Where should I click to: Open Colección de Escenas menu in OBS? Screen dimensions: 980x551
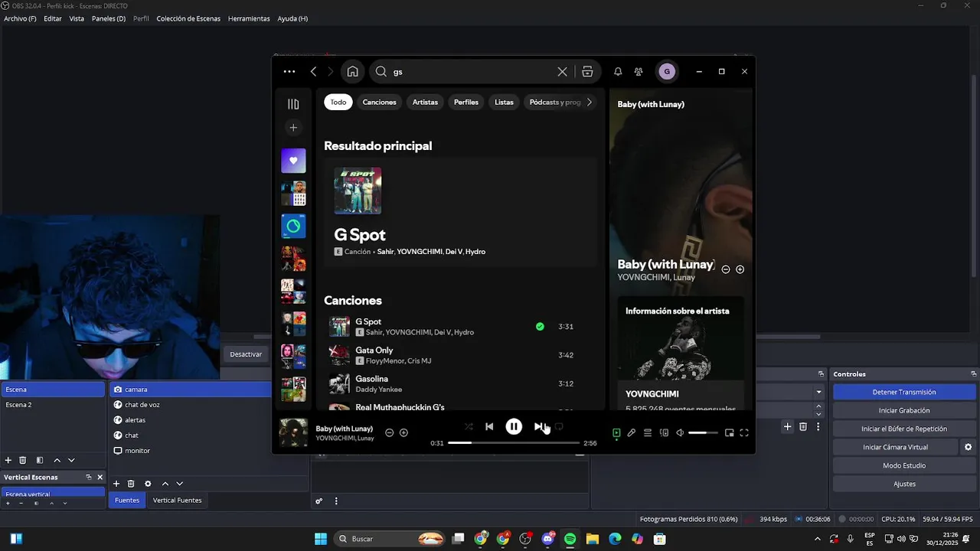[x=188, y=18]
